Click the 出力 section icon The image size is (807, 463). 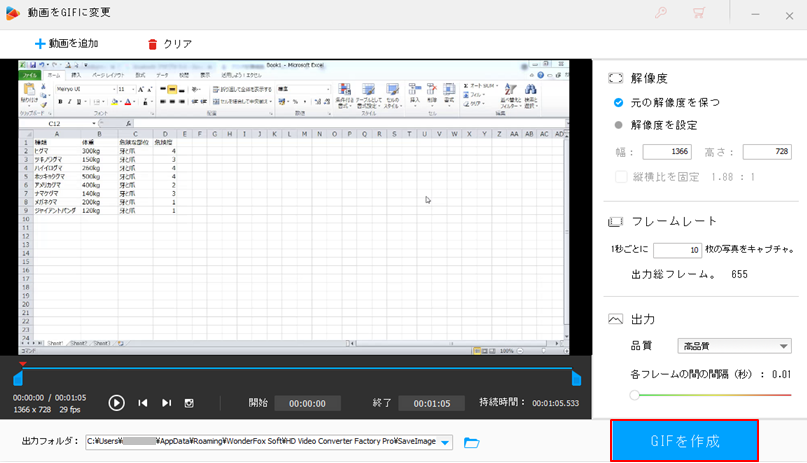click(x=616, y=319)
